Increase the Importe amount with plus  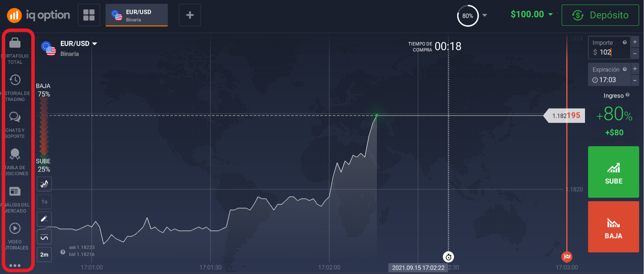(x=635, y=42)
